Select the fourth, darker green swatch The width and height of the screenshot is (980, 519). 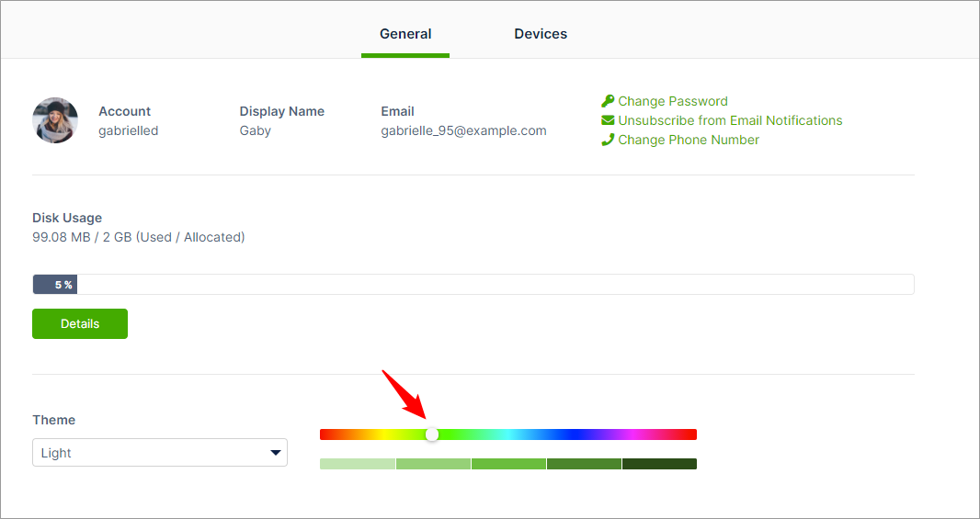tap(584, 464)
